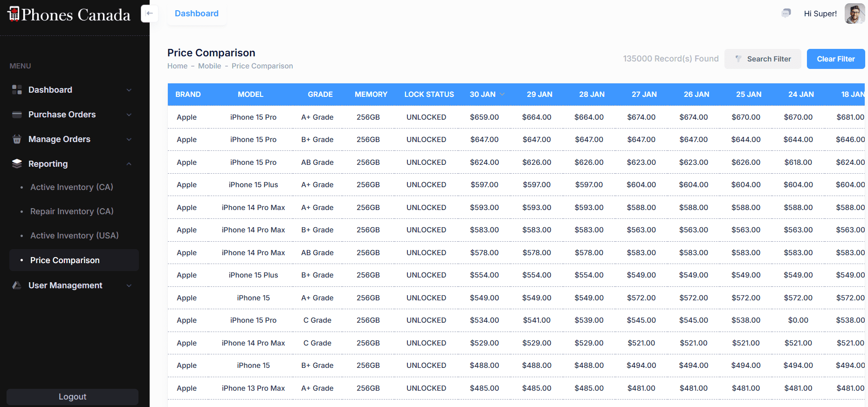This screenshot has width=868, height=407.
Task: Open the Reporting menu label
Action: (48, 164)
